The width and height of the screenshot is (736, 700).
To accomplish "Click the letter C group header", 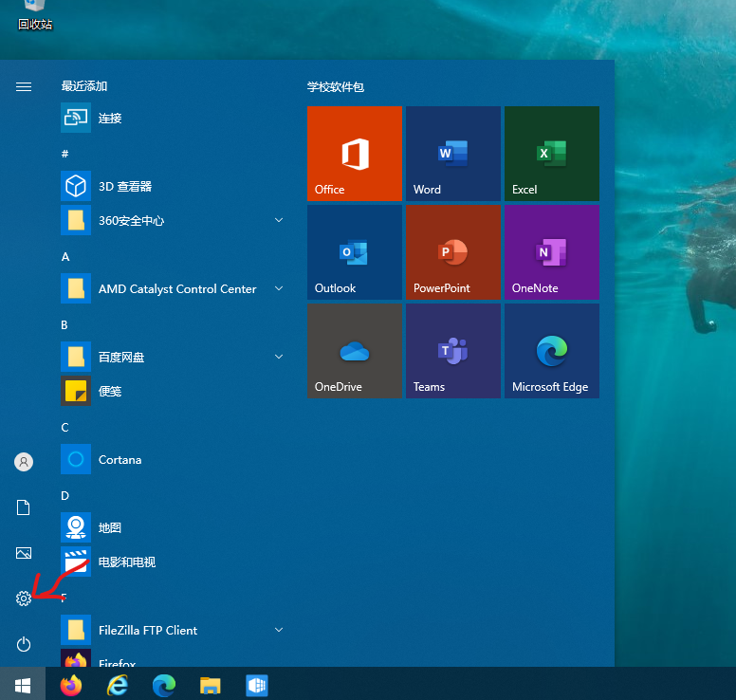I will 64,427.
